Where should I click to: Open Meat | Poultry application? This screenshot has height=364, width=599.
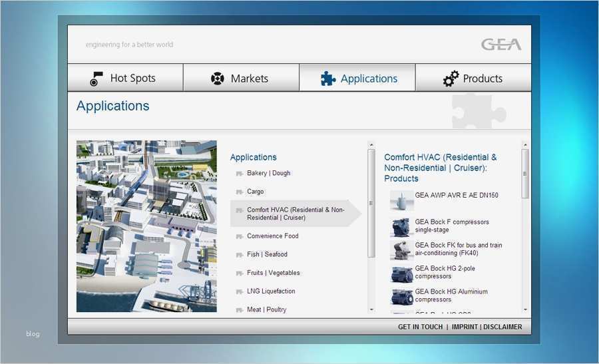[266, 309]
